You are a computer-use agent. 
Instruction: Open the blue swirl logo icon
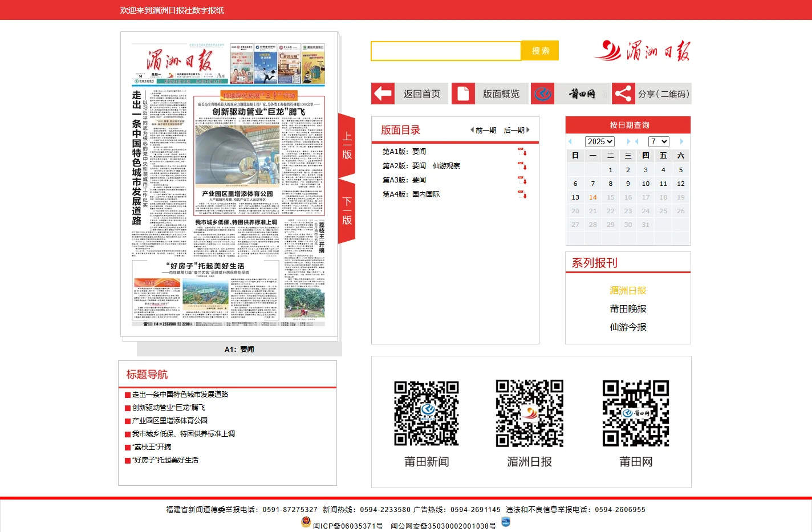(x=542, y=94)
